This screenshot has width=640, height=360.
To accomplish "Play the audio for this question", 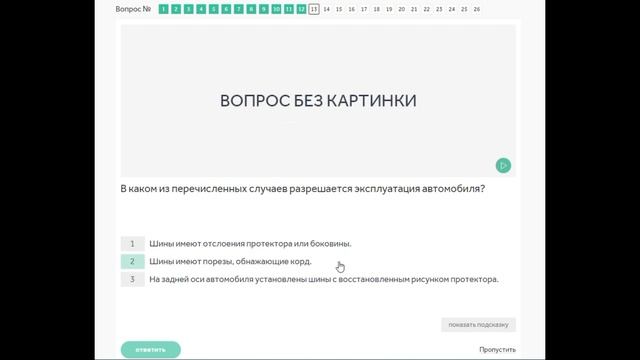I will [503, 165].
